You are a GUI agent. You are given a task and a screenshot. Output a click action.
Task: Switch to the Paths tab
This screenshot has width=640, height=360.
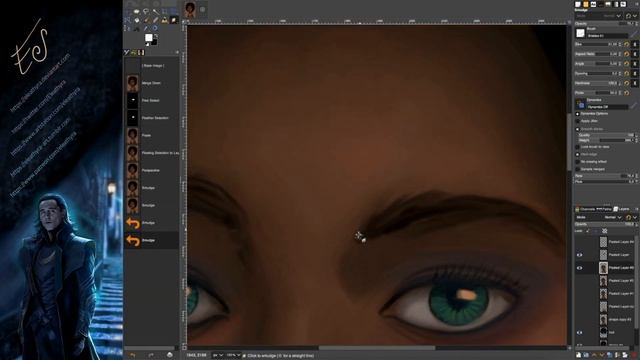click(604, 209)
